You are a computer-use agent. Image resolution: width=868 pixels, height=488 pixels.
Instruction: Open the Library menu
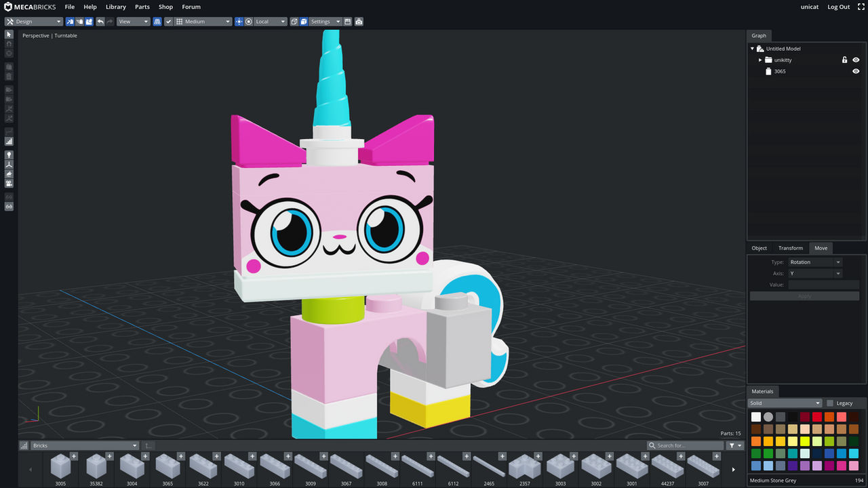(116, 7)
